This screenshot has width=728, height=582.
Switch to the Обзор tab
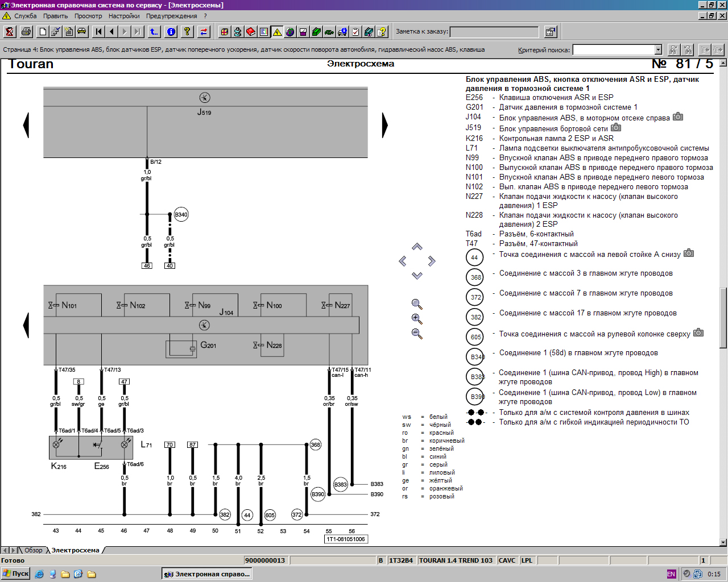(33, 550)
